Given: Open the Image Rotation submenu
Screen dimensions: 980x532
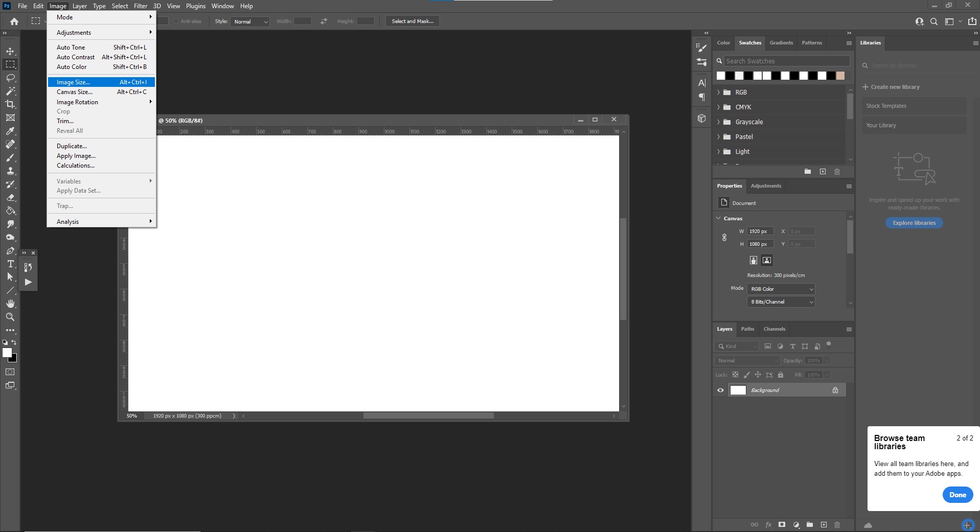Looking at the screenshot, I should click(x=77, y=102).
